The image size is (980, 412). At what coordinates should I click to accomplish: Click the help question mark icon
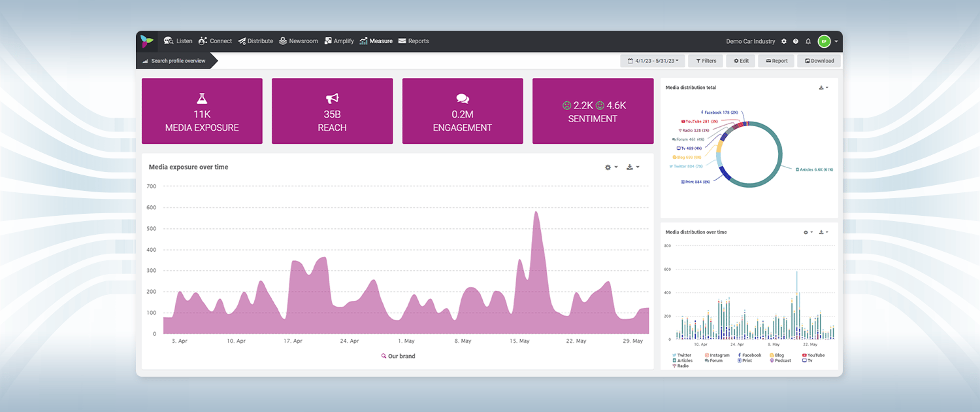tap(796, 41)
